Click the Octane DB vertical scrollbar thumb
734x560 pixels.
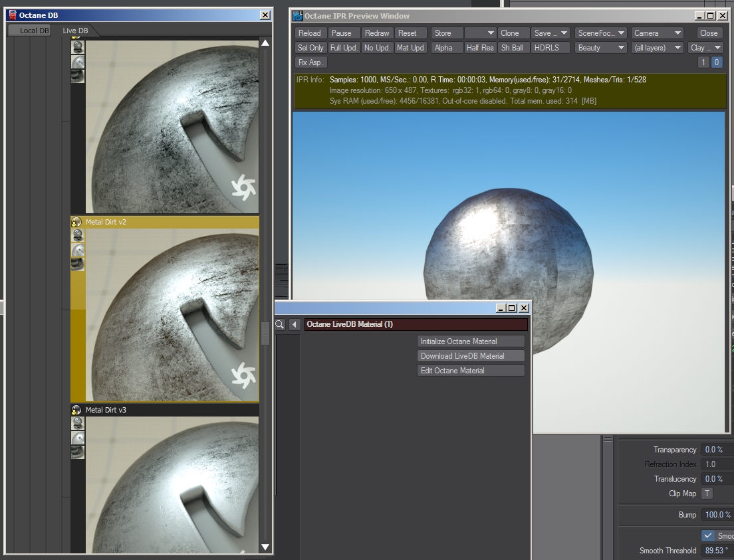265,333
